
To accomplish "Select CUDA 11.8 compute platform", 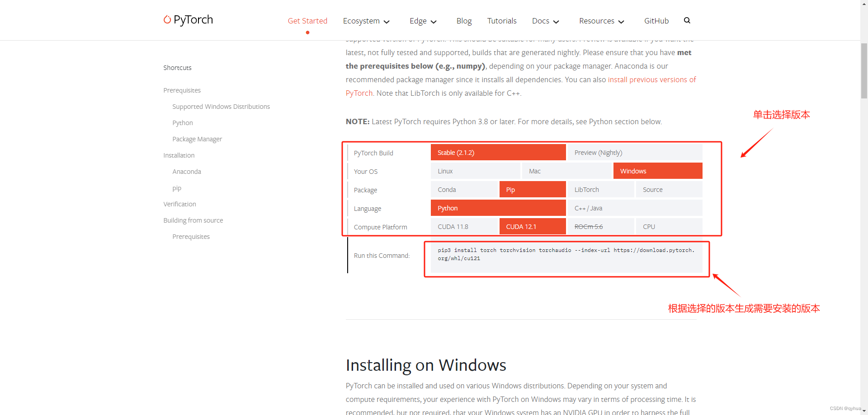I will 464,227.
